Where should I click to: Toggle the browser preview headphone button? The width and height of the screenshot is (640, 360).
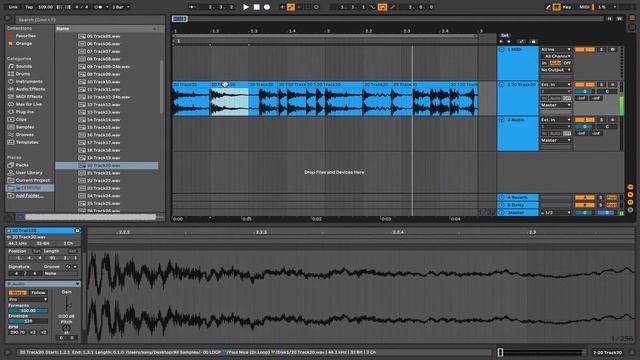point(20,217)
